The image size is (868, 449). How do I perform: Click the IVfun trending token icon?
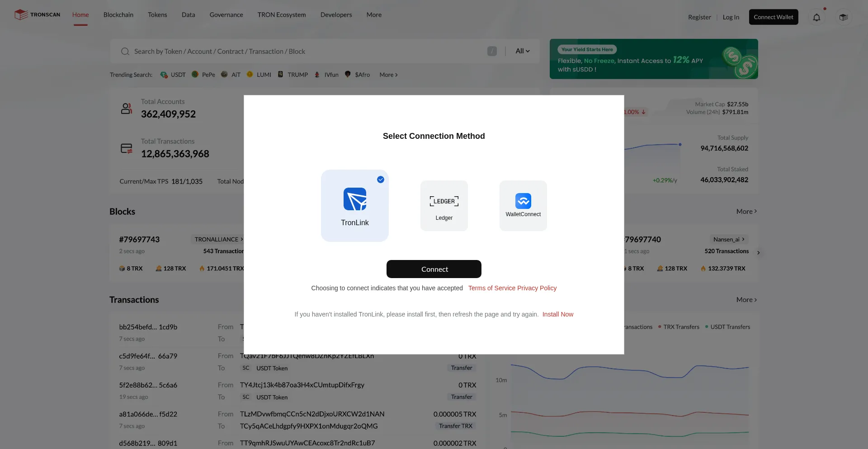click(x=317, y=74)
